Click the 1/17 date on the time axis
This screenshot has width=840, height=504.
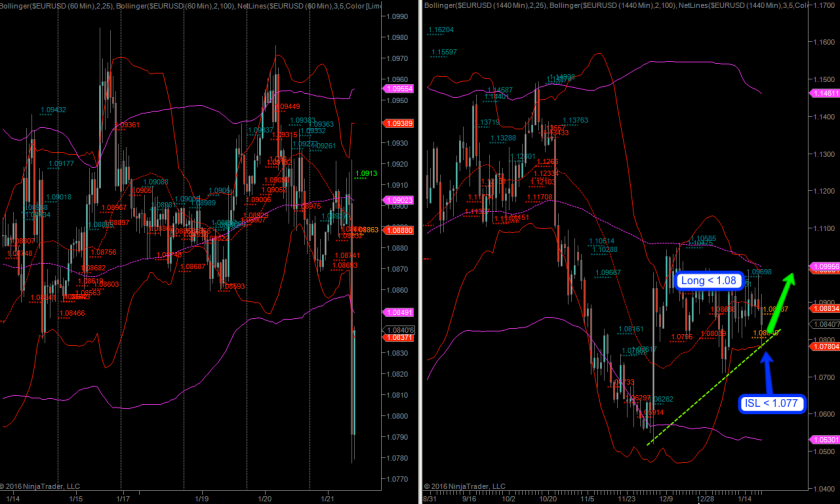(123, 499)
